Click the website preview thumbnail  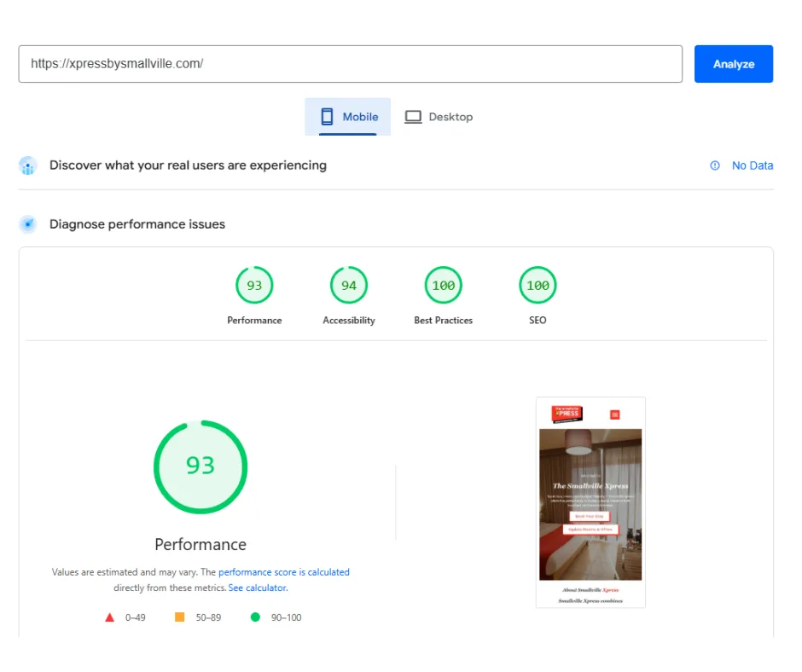[590, 501]
